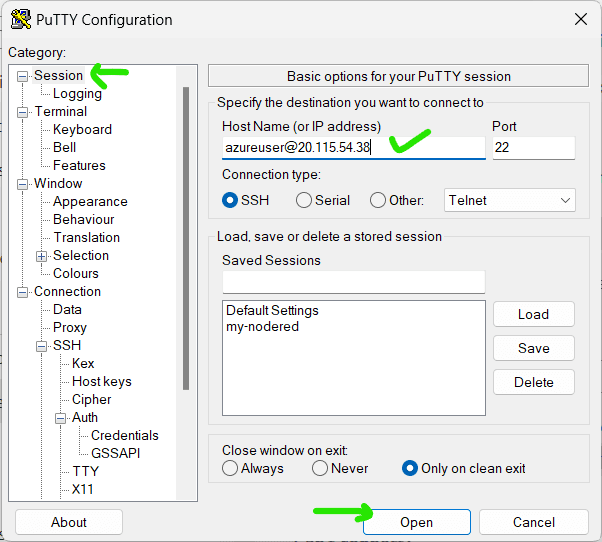
Task: Select Session category in tree
Action: (58, 75)
